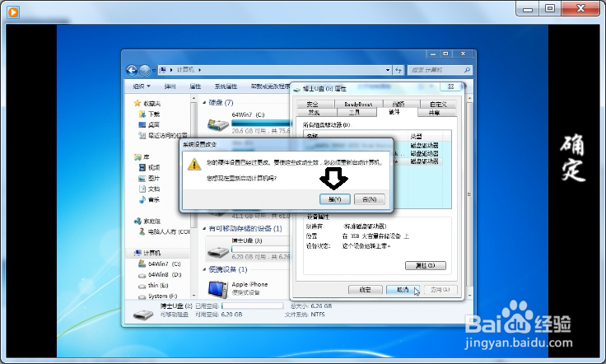The height and width of the screenshot is (364, 606).
Task: Collapse the removable storage devices (1) group
Action: tap(204, 228)
